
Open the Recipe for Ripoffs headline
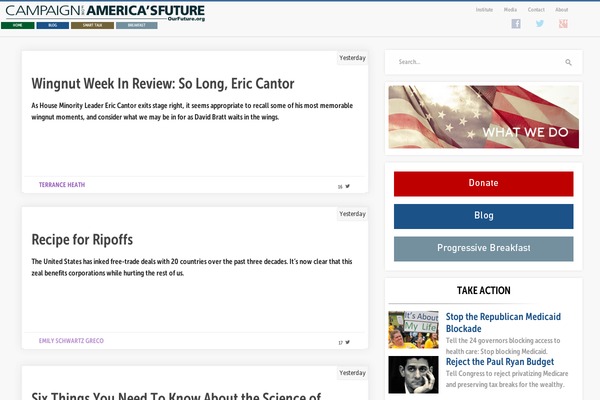tap(82, 240)
